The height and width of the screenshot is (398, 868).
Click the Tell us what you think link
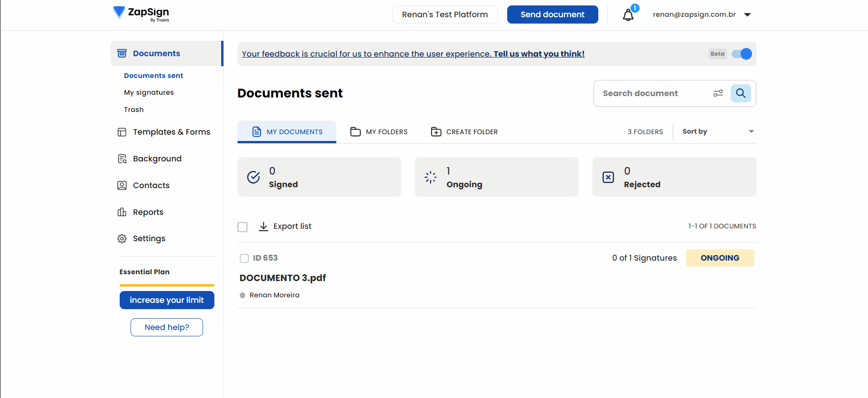point(538,54)
